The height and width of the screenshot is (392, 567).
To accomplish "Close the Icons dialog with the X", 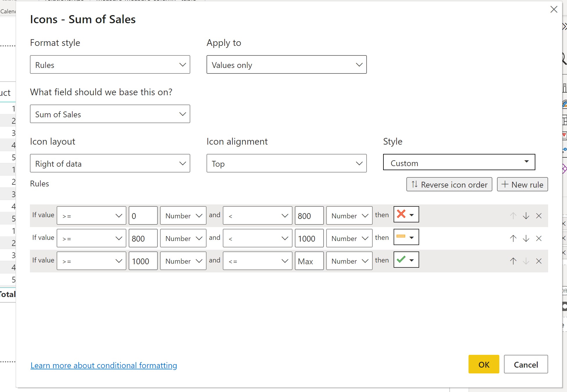I will click(x=554, y=10).
